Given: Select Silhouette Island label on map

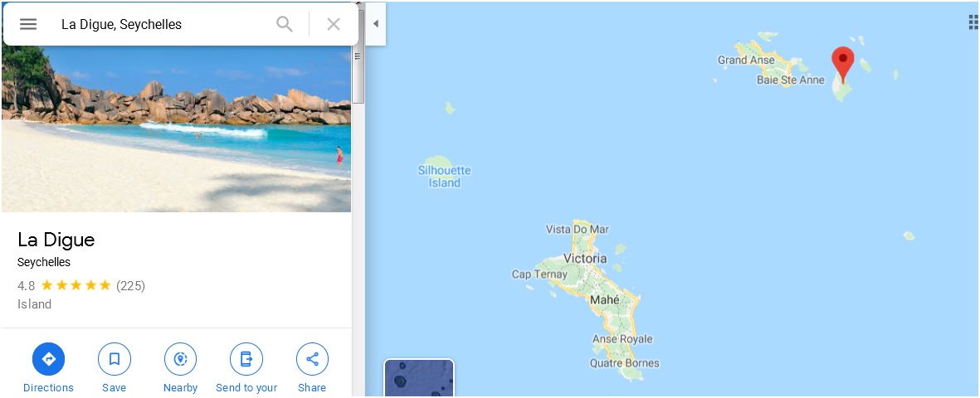Looking at the screenshot, I should [x=445, y=177].
